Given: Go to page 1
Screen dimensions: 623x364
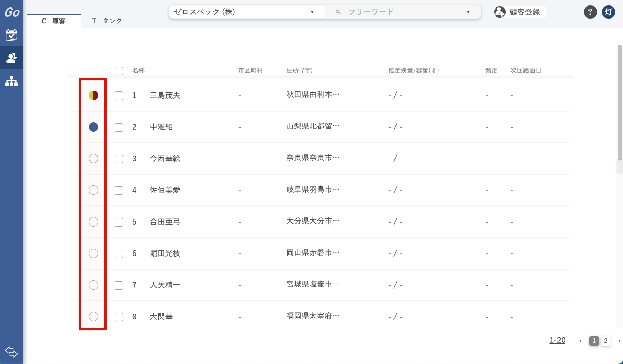Looking at the screenshot, I should click(594, 341).
